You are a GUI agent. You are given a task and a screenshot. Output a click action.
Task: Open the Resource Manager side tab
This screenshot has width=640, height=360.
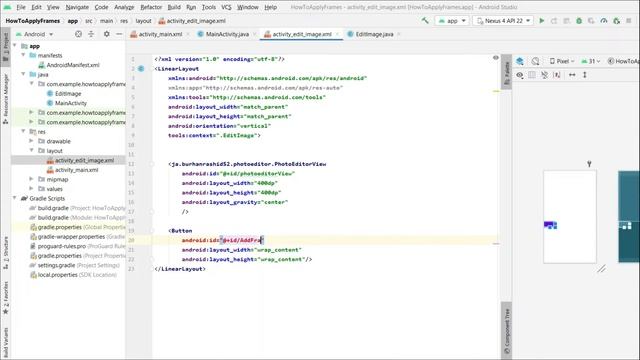[x=6, y=99]
